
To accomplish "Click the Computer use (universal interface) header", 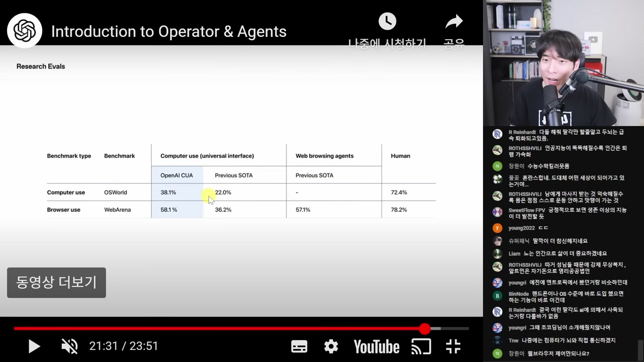I will 207,156.
